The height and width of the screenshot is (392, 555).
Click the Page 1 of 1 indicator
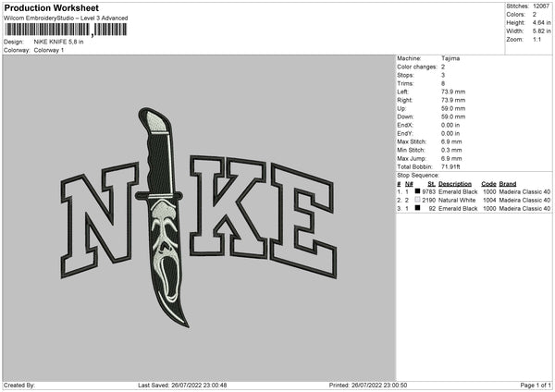pos(536,386)
